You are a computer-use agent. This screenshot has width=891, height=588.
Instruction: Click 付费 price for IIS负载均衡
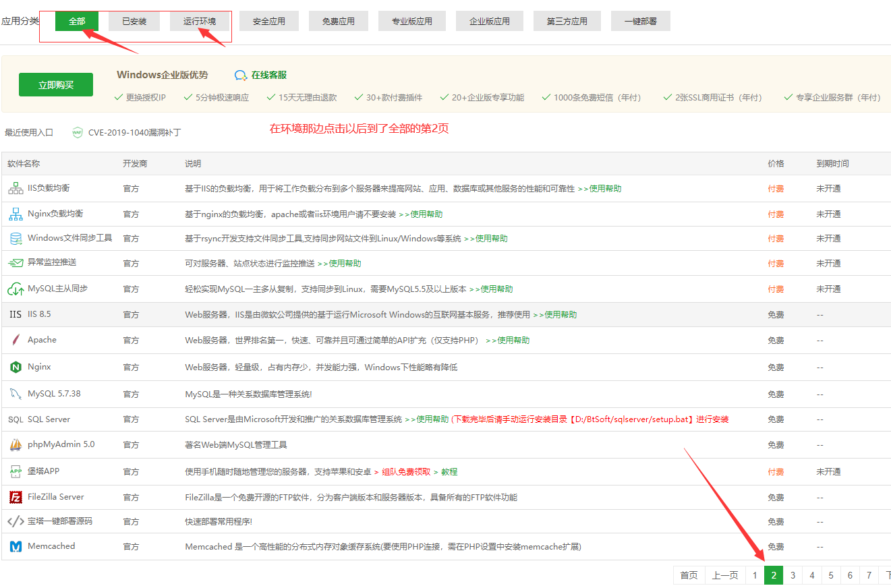pos(776,189)
